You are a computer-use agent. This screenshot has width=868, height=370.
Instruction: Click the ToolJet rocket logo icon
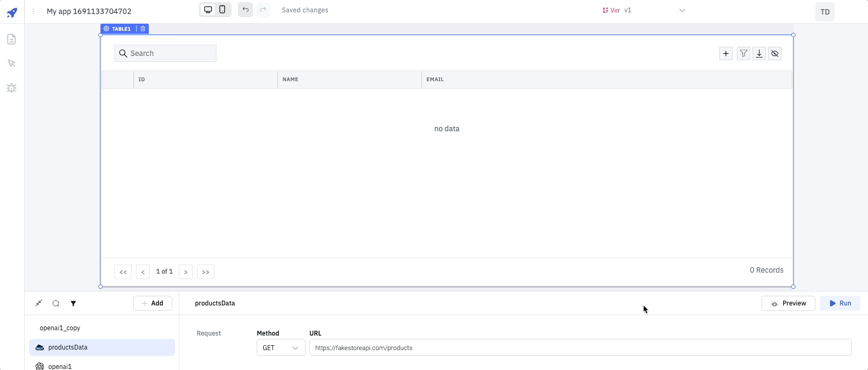(12, 12)
